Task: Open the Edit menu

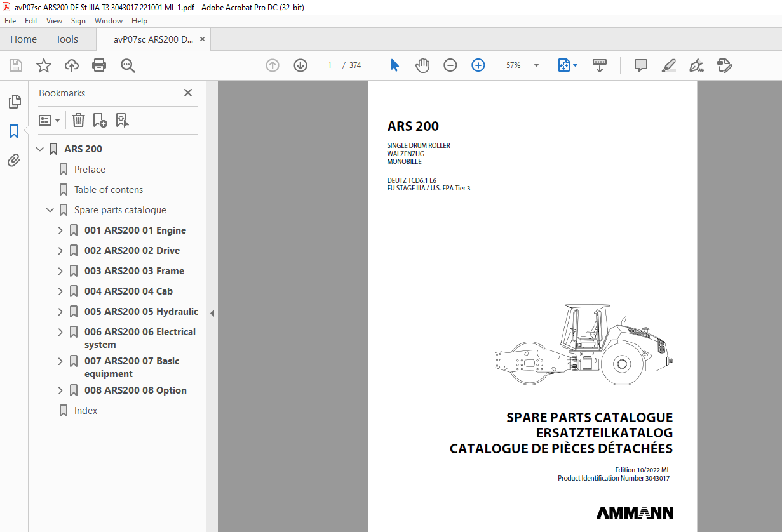Action: [31, 21]
